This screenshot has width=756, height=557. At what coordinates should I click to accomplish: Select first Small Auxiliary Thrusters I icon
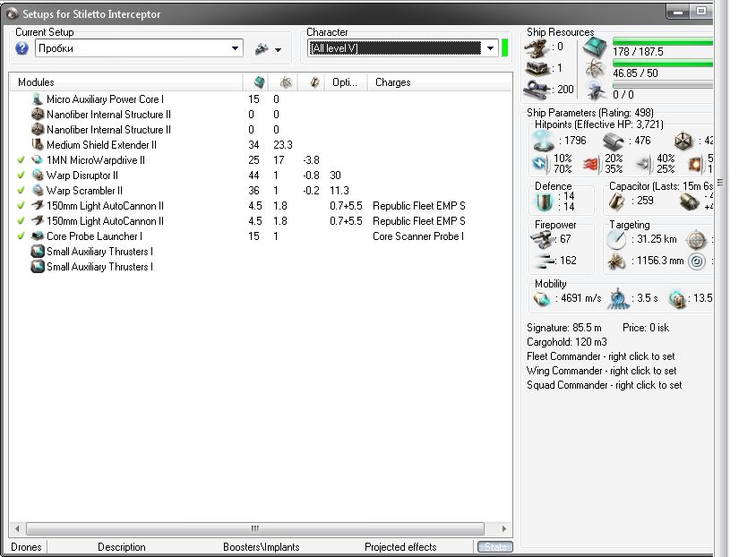click(x=37, y=252)
